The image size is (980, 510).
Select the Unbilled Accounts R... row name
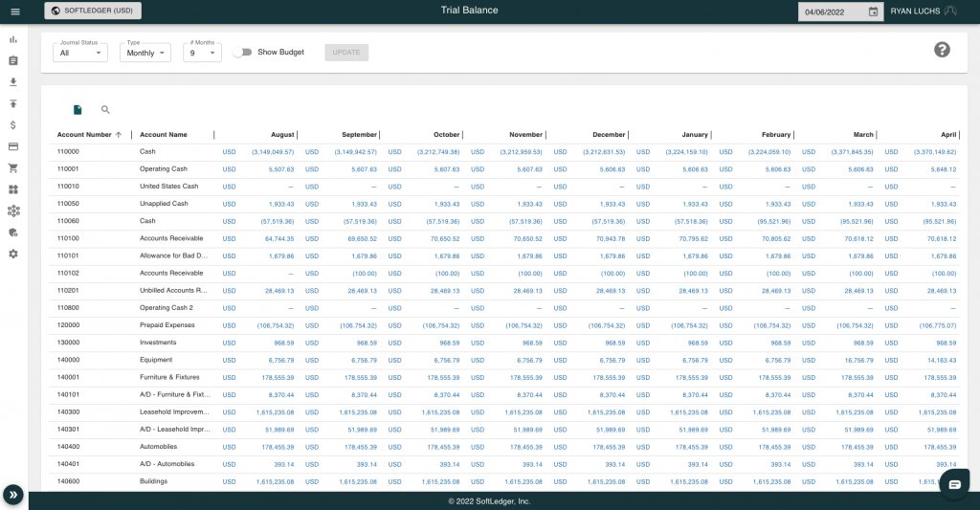[174, 291]
